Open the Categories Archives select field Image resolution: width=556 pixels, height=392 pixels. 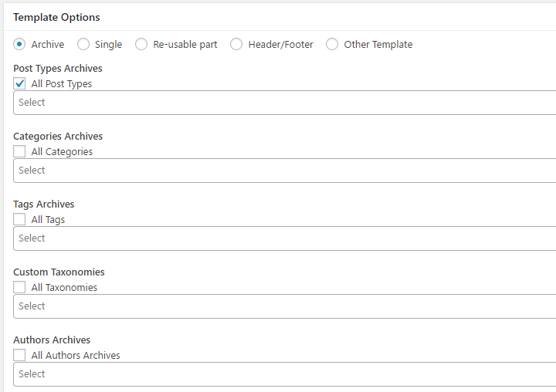(284, 171)
